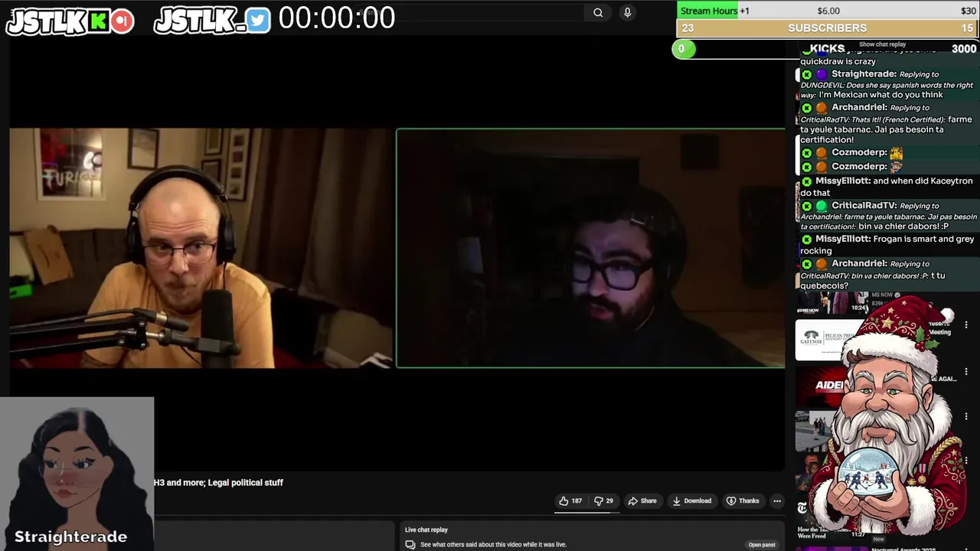Click the Share button
Image resolution: width=980 pixels, height=551 pixels.
coord(642,501)
